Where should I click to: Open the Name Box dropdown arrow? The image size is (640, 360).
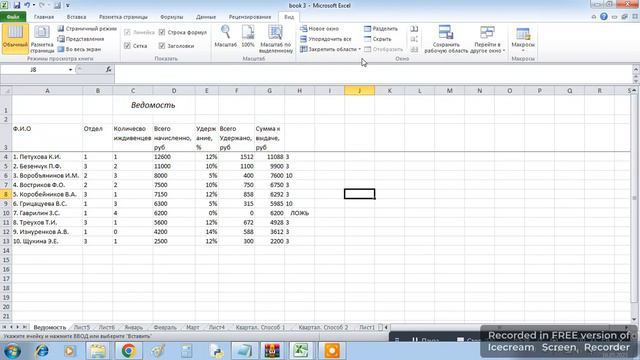(70, 69)
